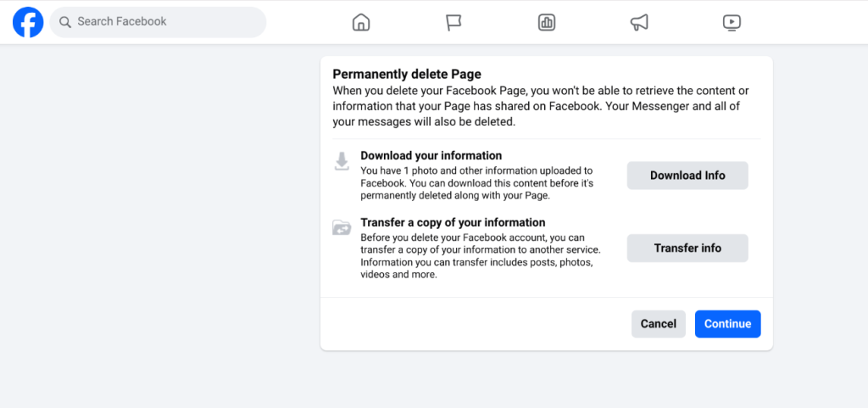
Task: Open Pages via the flag icon
Action: (453, 22)
